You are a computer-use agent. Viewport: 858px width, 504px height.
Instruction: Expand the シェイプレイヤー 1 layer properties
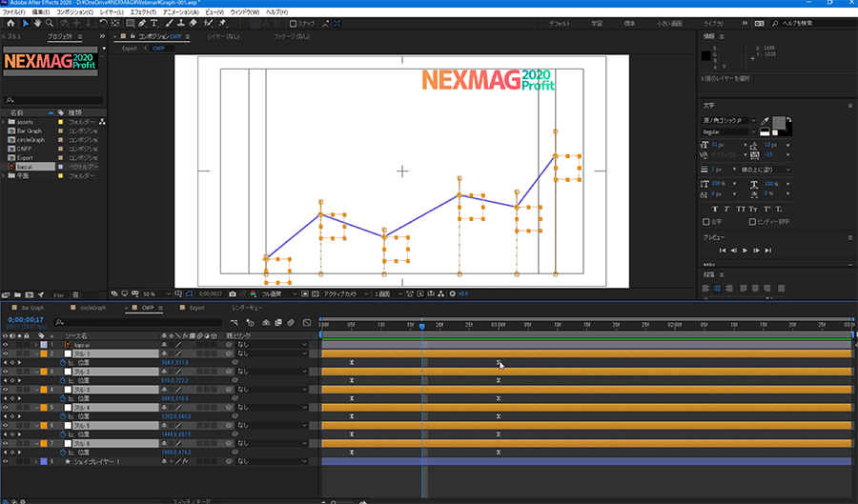[37, 461]
